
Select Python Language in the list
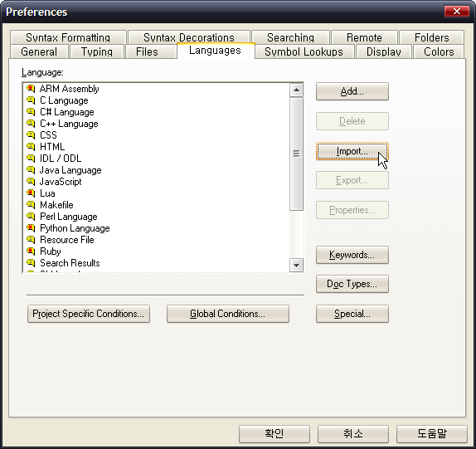tap(75, 228)
